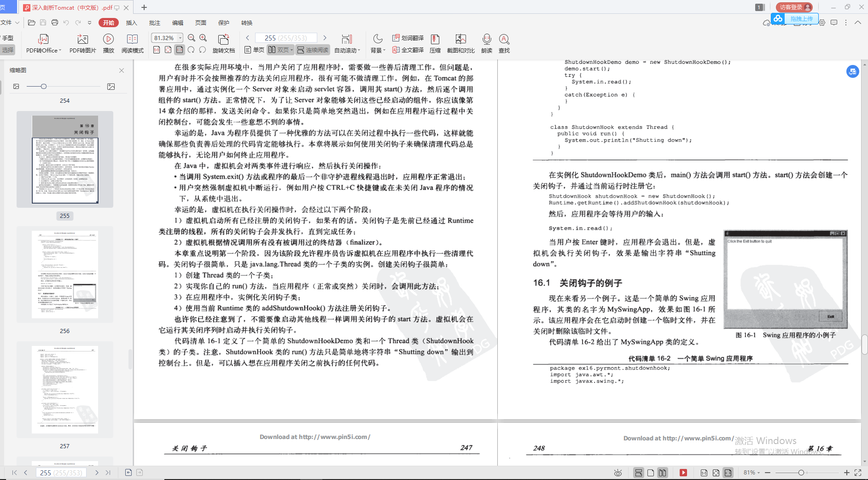
Task: Open the more options vertical dots menu
Action: pos(846,23)
